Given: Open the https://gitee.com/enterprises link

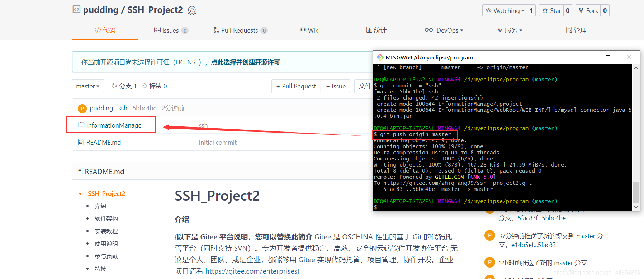Looking at the screenshot, I should click(251, 271).
